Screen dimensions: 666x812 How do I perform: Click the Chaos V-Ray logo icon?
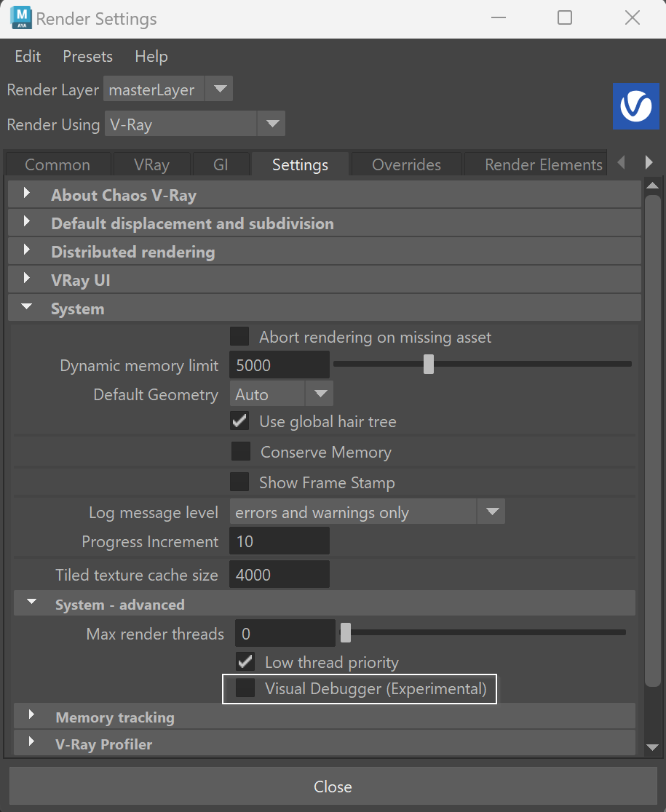[636, 106]
